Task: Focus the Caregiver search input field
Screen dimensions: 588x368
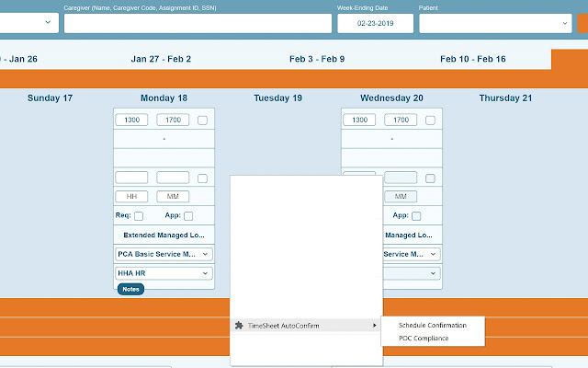Action: pos(198,23)
